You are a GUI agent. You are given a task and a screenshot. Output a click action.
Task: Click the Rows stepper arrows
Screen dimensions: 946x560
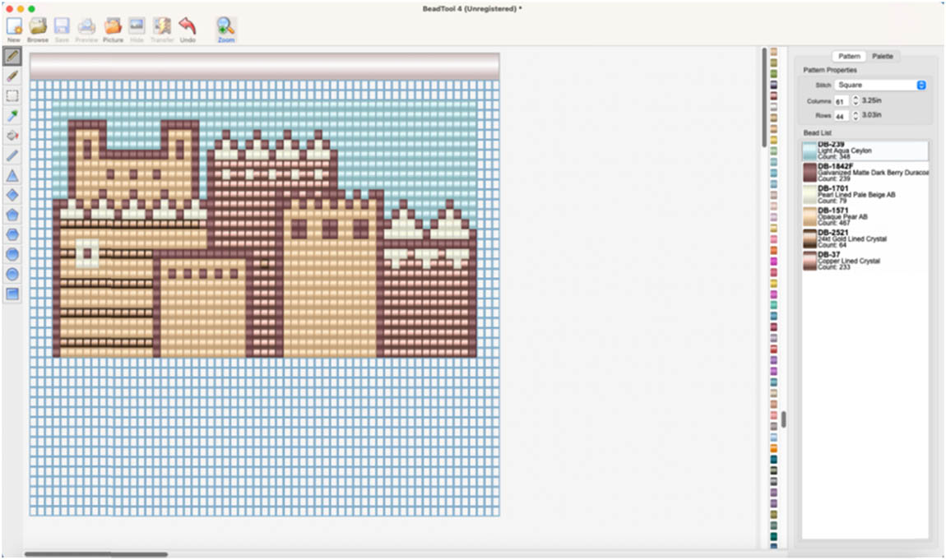[855, 116]
